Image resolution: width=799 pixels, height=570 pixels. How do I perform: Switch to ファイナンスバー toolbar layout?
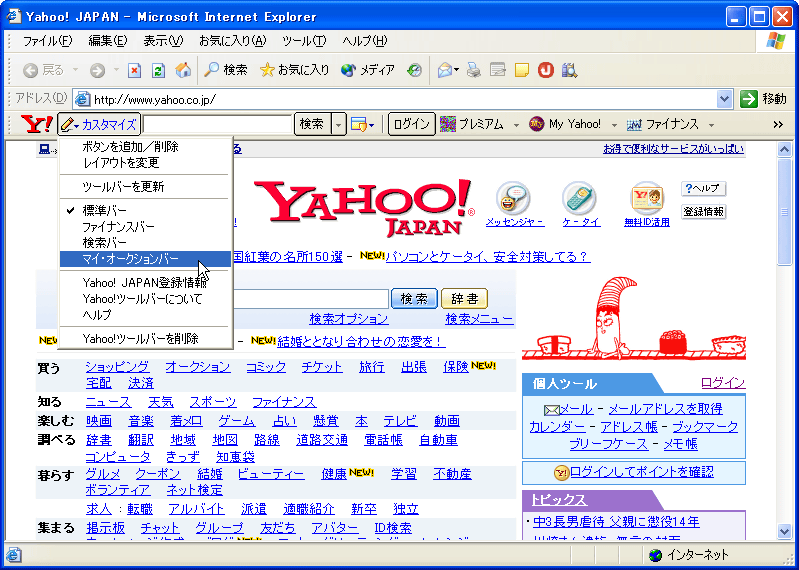click(145, 227)
